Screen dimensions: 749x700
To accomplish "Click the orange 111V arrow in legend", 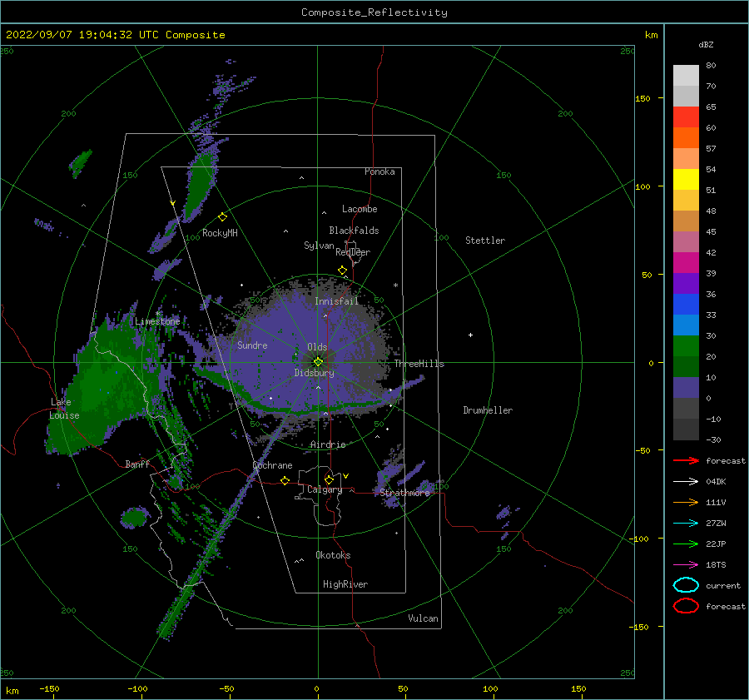I will tap(686, 502).
